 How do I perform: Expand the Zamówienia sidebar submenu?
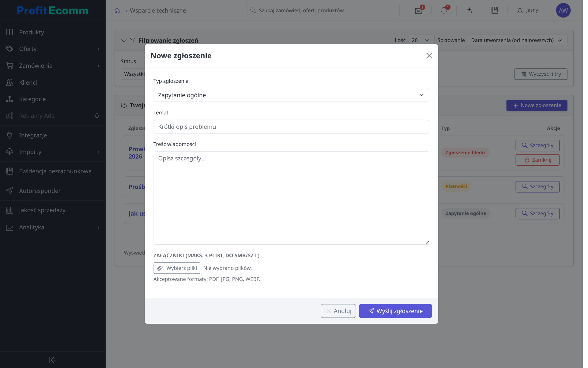98,66
